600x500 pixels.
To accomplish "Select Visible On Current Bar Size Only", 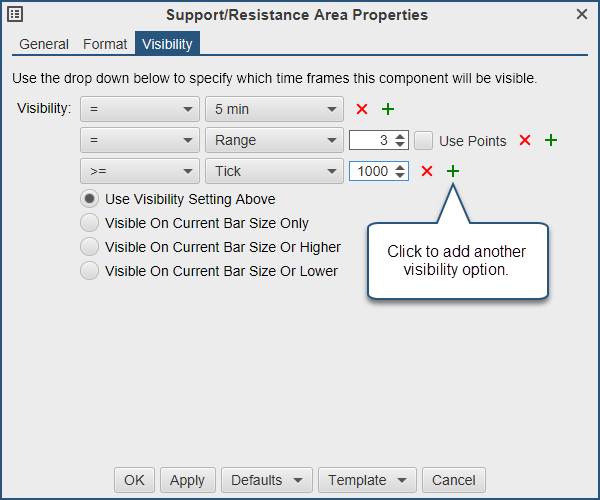I will [90, 223].
